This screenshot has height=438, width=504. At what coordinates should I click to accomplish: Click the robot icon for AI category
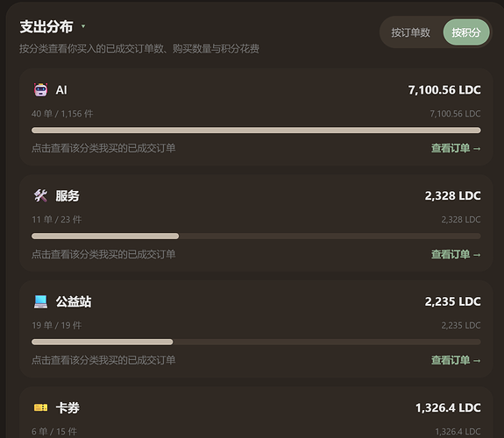click(41, 89)
